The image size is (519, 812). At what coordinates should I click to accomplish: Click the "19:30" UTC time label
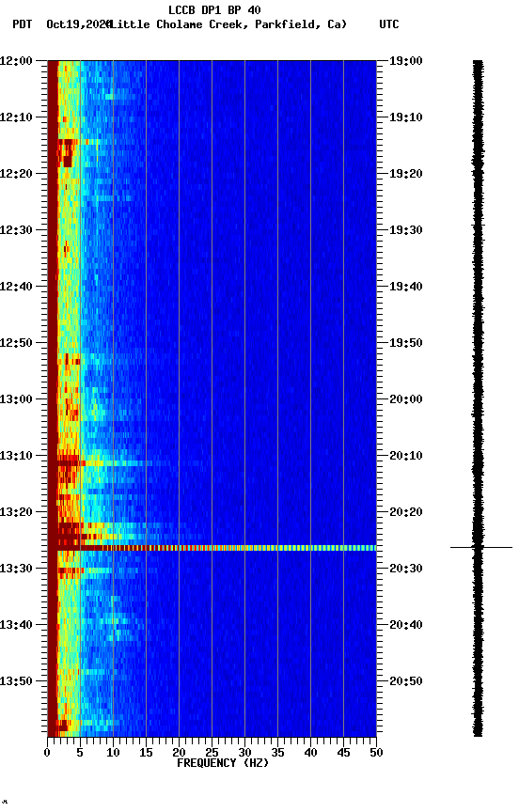pos(406,230)
